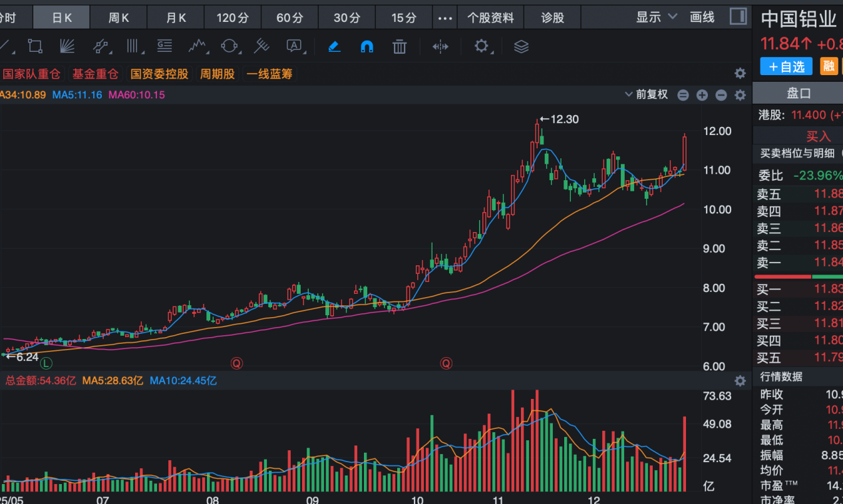The image size is (843, 504).
Task: Select the wave line pattern tool
Action: click(197, 47)
